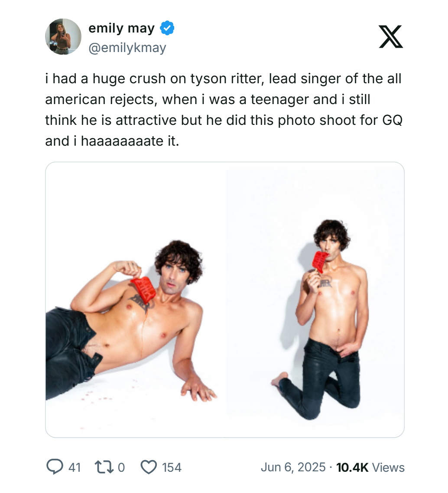Click the like count 154
The height and width of the screenshot is (493, 448).
(172, 467)
